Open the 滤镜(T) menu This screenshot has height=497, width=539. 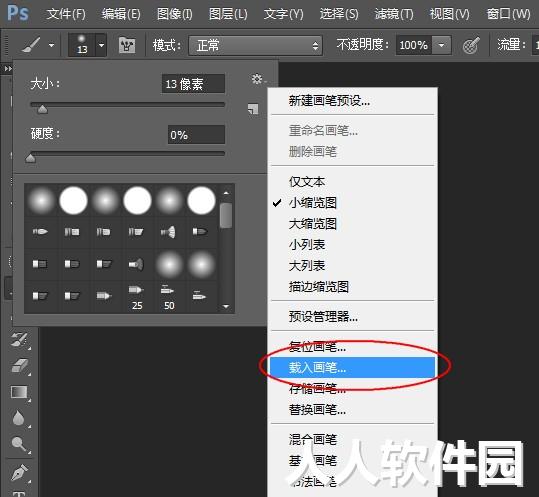pos(394,14)
